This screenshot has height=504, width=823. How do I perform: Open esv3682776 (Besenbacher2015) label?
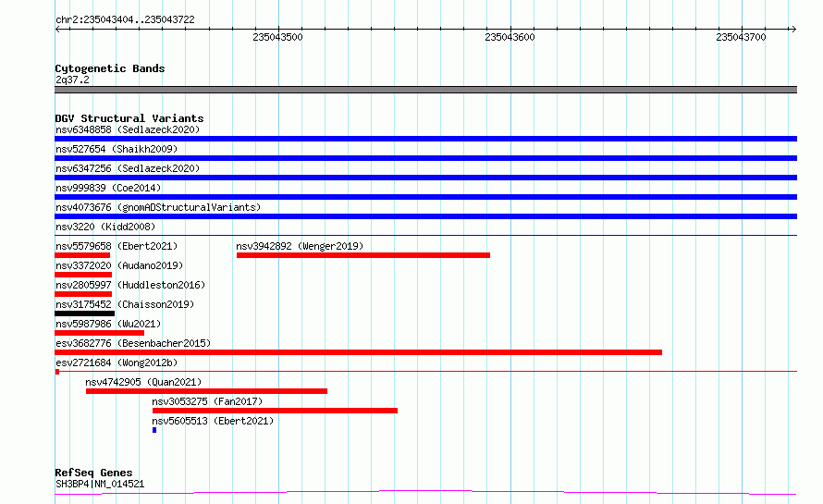pos(133,343)
